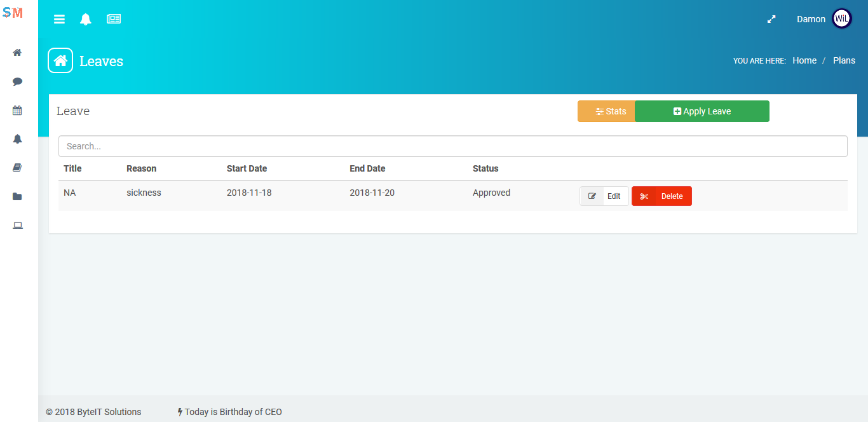Viewport: 868px width, 422px height.
Task: Open the newspaper icon in top bar
Action: [x=114, y=19]
